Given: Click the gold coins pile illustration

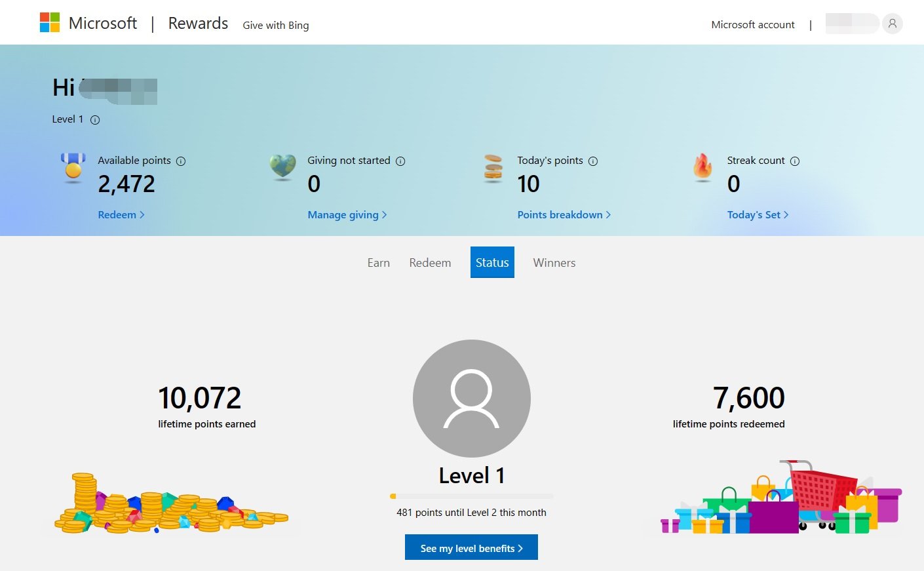Looking at the screenshot, I should (171, 503).
